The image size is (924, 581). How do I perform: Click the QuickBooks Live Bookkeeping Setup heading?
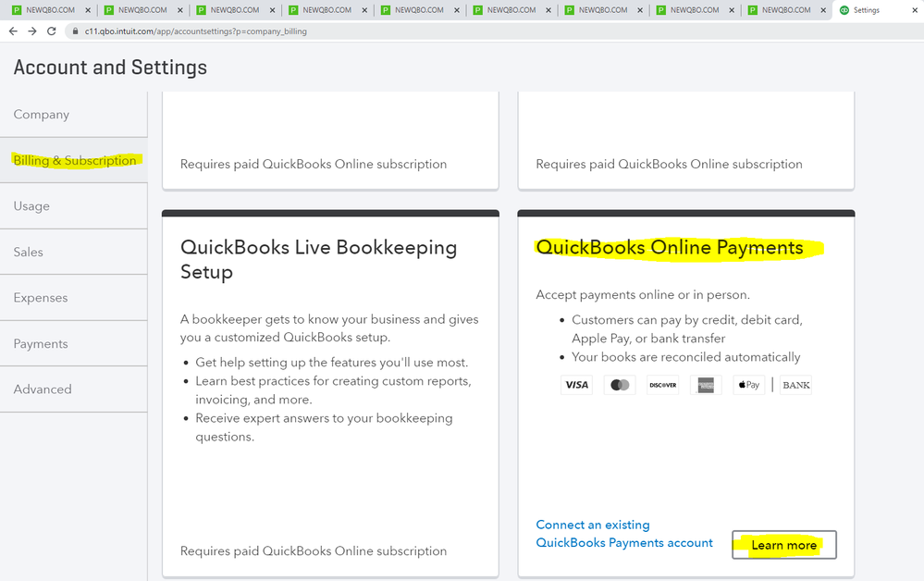(319, 259)
